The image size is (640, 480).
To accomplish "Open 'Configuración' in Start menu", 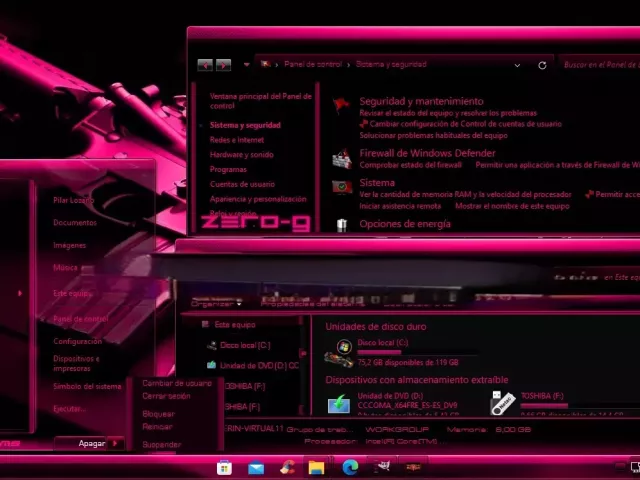I will click(78, 342).
